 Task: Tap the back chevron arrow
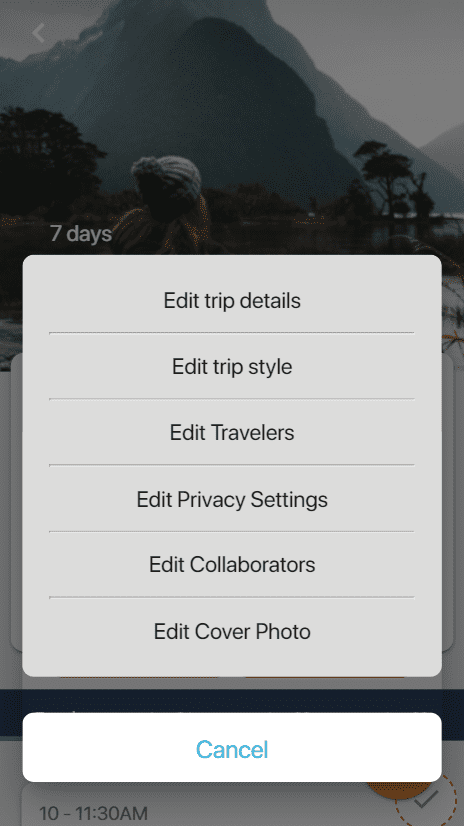point(38,33)
